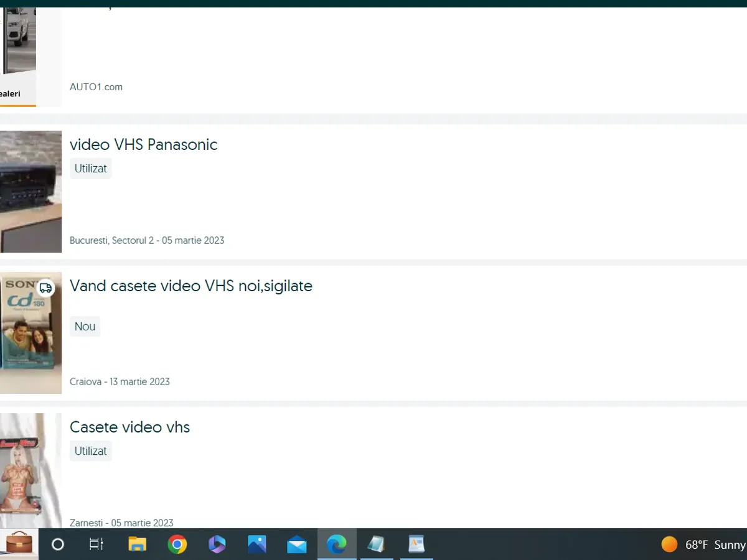
Task: Click the delivery truck badge on Sony listing
Action: click(x=45, y=288)
